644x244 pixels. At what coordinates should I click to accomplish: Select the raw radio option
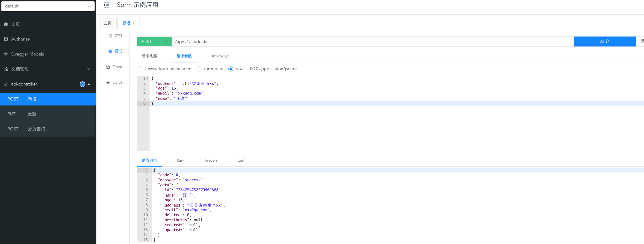231,69
